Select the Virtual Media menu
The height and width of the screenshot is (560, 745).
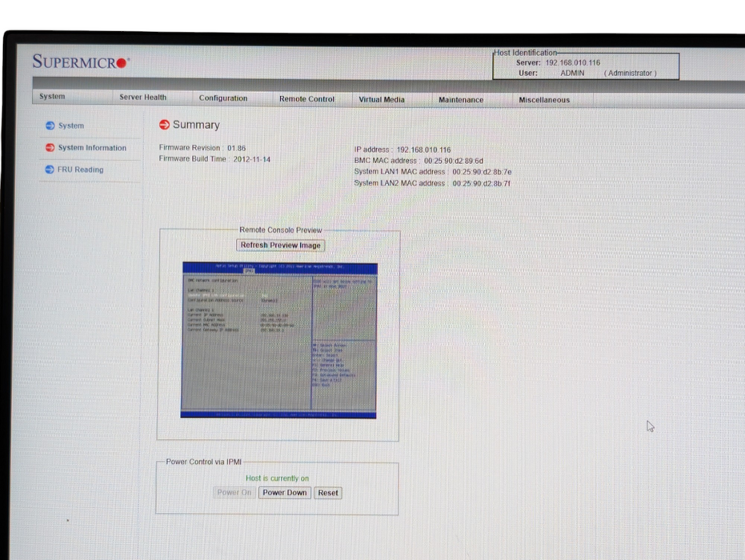(x=382, y=99)
